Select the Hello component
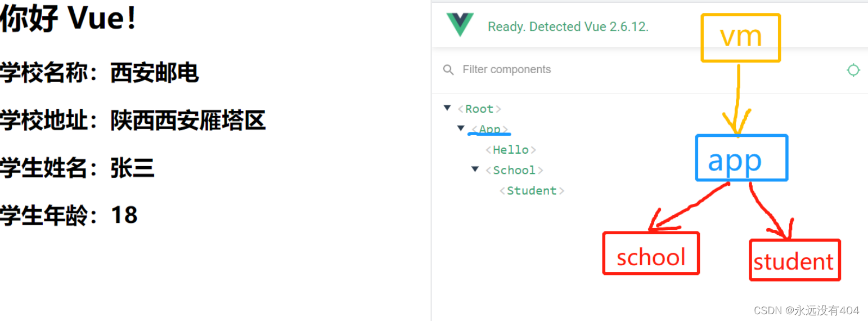This screenshot has width=868, height=321. 511,150
